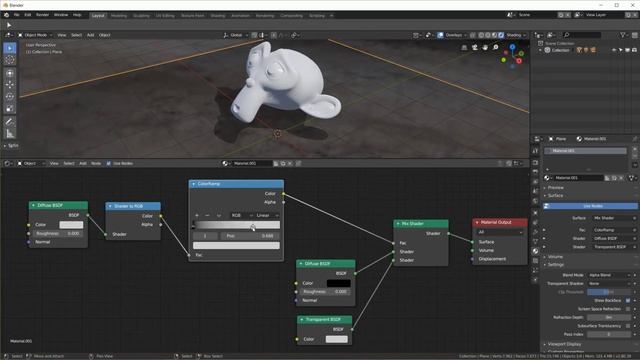Toggle Use Nodes checkbox in node editor header
Screen dimensions: 640x360
click(x=109, y=163)
